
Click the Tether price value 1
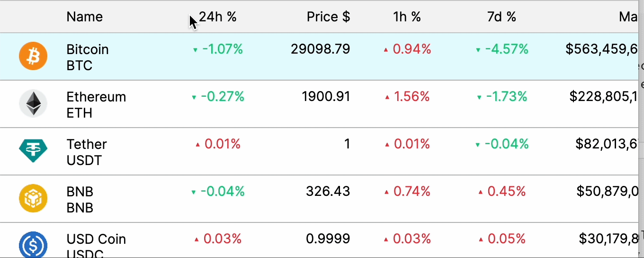(x=347, y=144)
